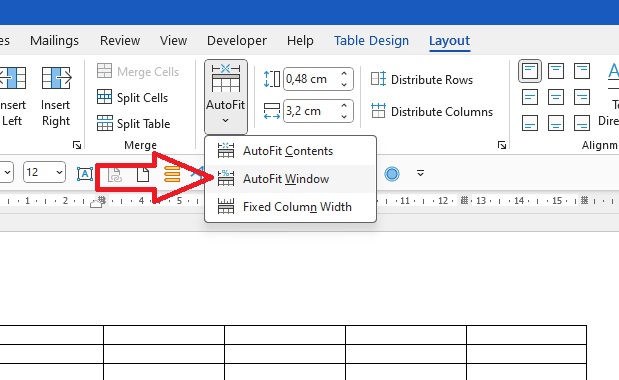Click the Split Table icon
619x380 pixels.
click(105, 124)
